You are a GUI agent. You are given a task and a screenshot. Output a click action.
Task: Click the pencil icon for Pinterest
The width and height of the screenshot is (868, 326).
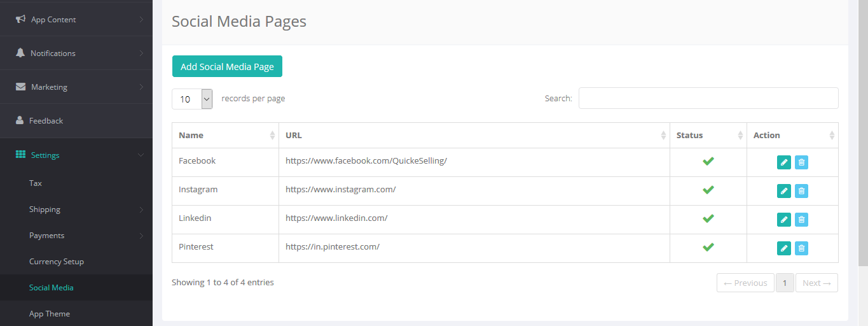pos(783,248)
